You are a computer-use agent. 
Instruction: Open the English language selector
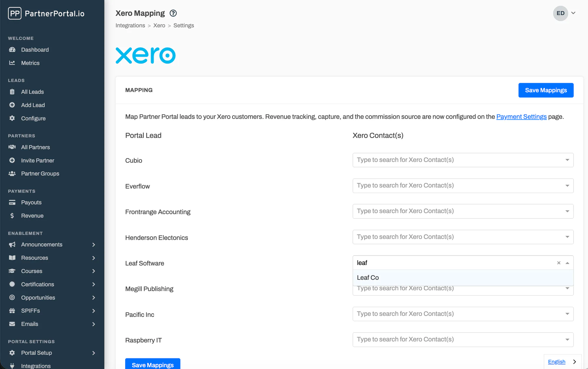coord(557,362)
